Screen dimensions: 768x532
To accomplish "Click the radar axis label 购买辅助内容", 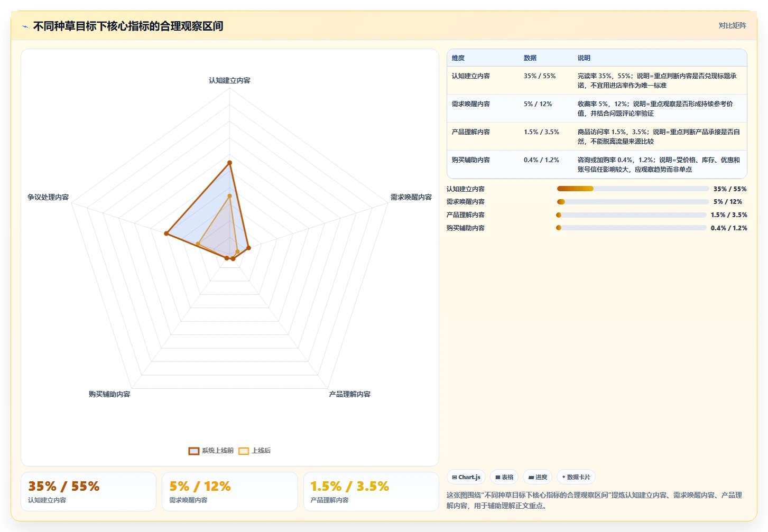I will point(109,394).
